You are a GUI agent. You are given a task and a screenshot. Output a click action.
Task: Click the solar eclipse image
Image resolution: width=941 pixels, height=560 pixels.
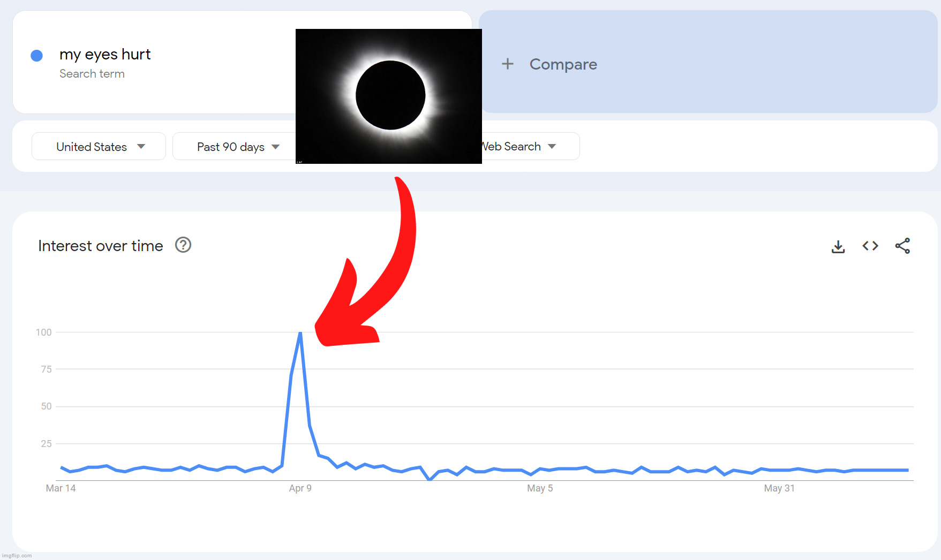point(389,96)
